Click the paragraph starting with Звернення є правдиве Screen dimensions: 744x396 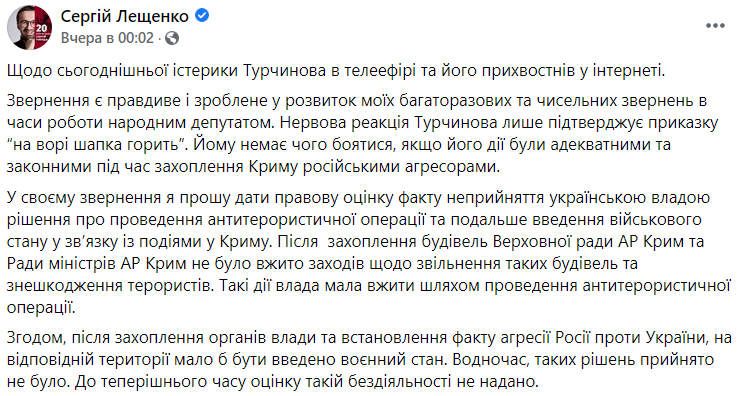[x=363, y=134]
